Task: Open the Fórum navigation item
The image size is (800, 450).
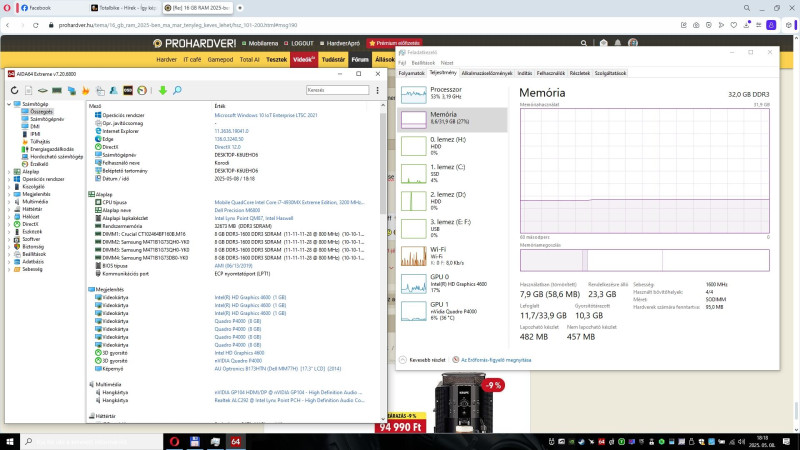Action: [x=360, y=60]
